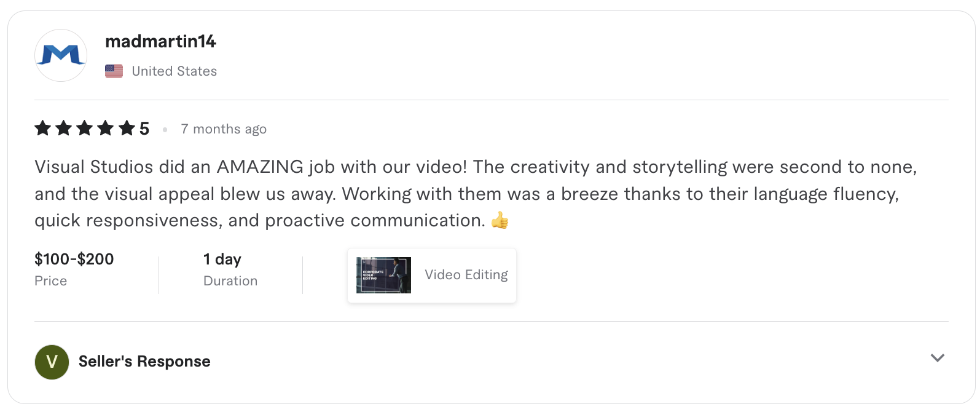Click the third rating star
This screenshot has height=409, width=980.
coord(85,129)
